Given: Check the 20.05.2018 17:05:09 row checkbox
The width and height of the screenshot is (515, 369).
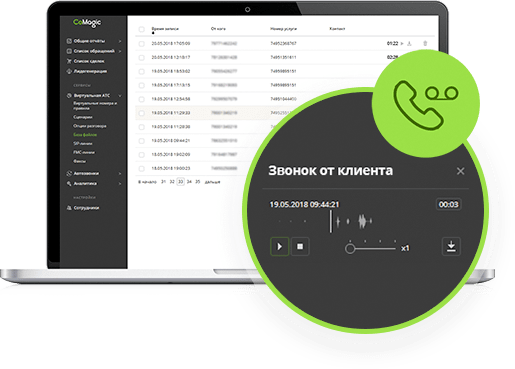Looking at the screenshot, I should click(x=142, y=44).
